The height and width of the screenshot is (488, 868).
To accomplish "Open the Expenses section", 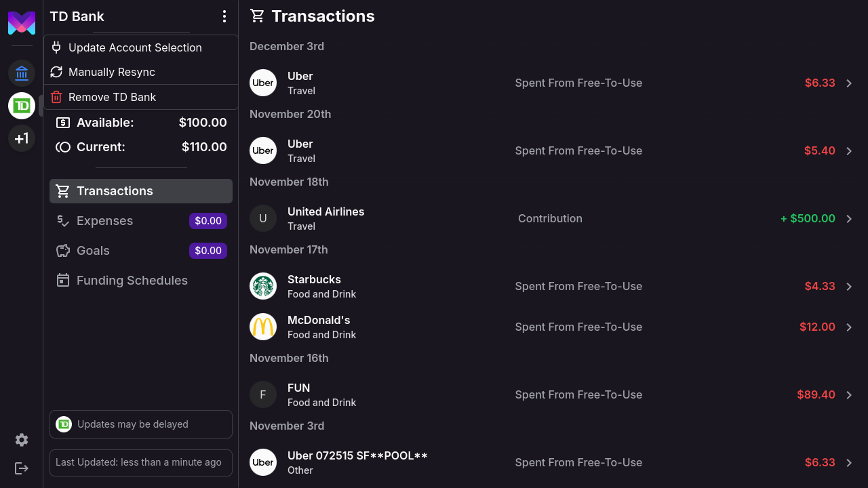I will point(104,221).
